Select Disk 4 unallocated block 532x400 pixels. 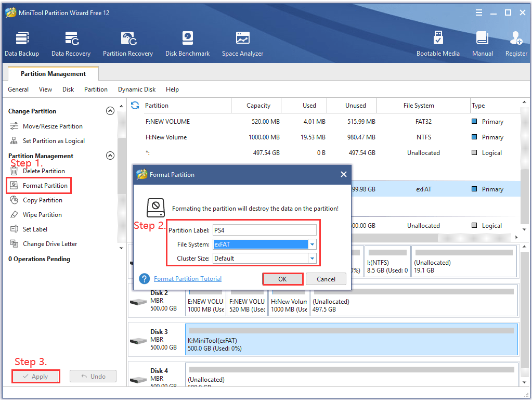tap(352, 375)
